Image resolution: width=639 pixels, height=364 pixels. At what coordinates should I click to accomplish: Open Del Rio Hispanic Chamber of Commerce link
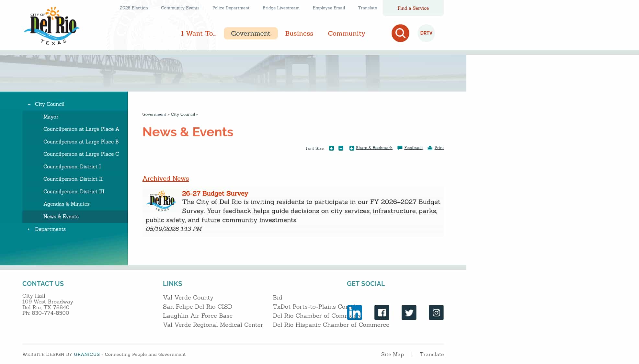click(x=331, y=325)
